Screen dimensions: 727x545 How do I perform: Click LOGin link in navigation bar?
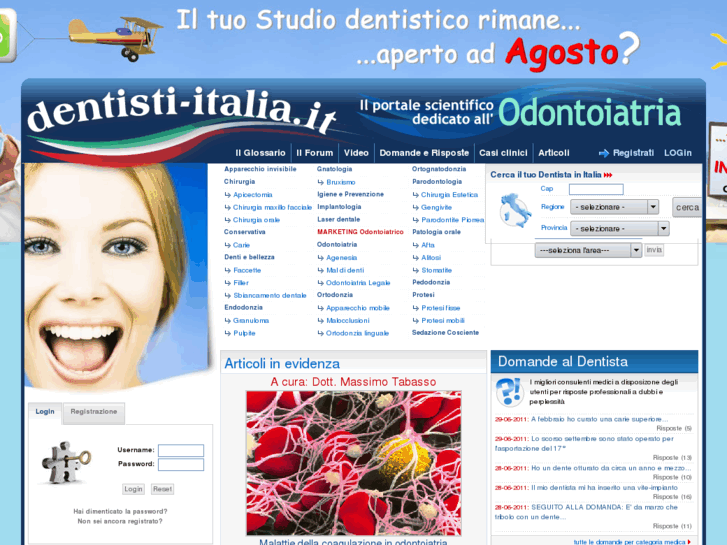click(x=677, y=153)
